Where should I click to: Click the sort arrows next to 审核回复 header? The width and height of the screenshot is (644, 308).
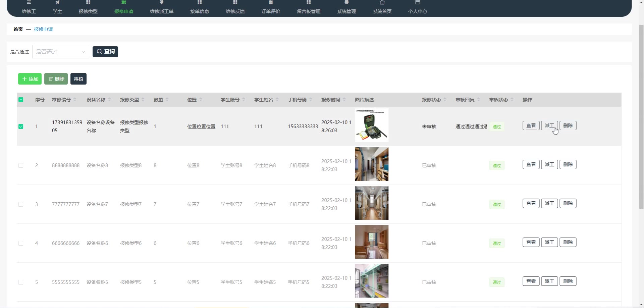[478, 100]
